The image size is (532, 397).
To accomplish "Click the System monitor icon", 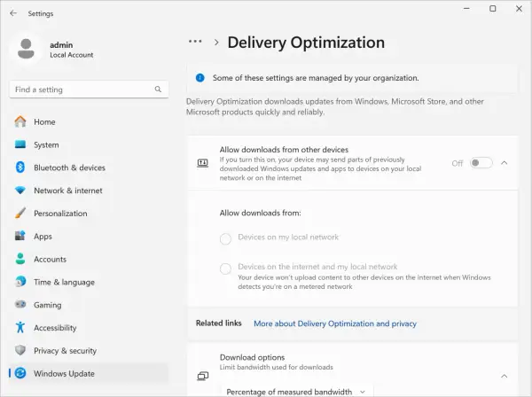I will pos(20,144).
